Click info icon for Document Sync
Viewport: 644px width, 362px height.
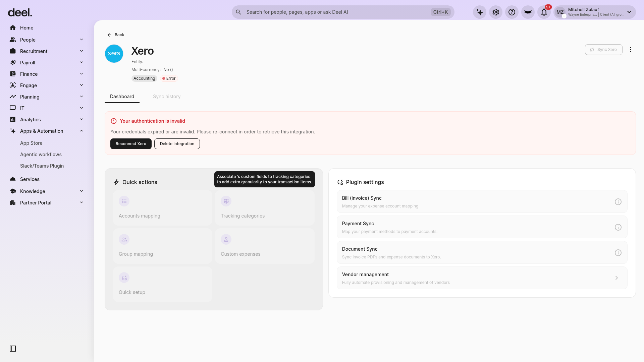[x=618, y=253]
